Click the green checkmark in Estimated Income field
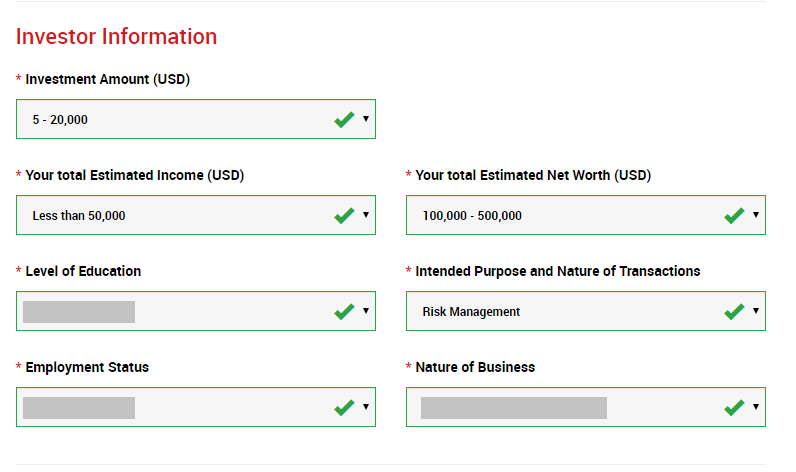This screenshot has width=796, height=472. tap(344, 215)
